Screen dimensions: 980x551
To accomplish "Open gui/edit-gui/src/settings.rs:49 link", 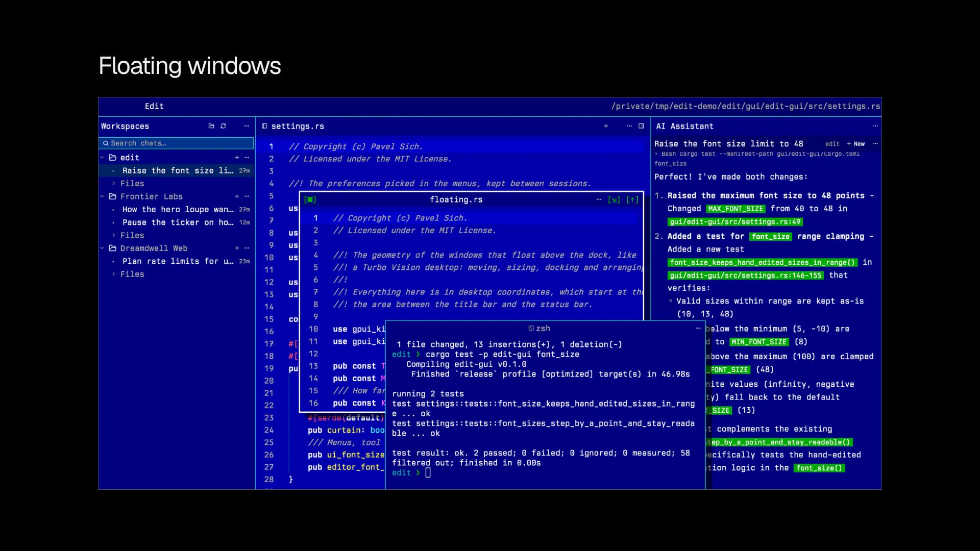I will (736, 222).
